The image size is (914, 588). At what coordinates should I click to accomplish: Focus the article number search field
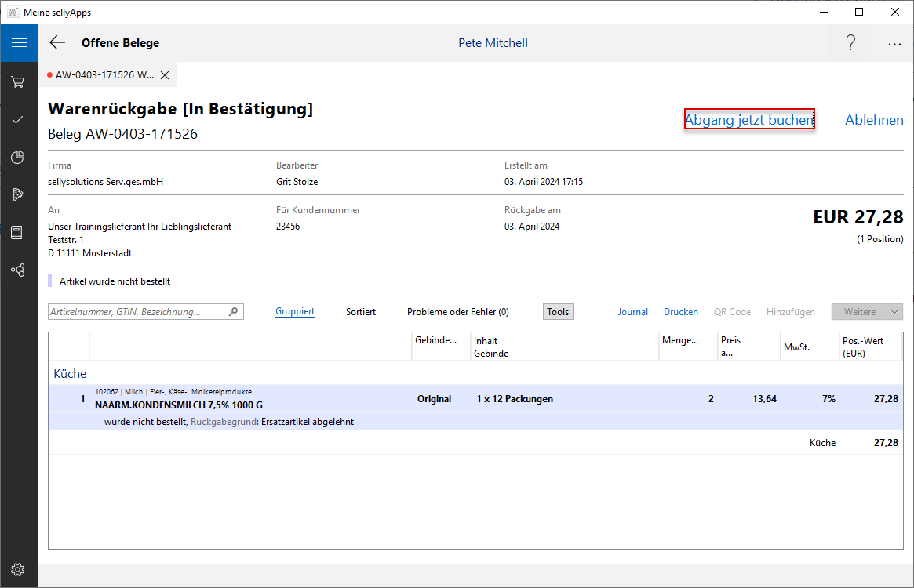[138, 312]
